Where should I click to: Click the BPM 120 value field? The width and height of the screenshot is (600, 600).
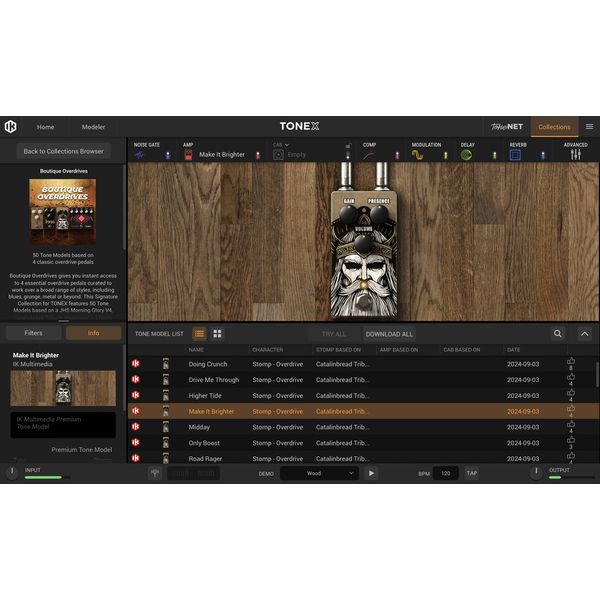[x=446, y=473]
